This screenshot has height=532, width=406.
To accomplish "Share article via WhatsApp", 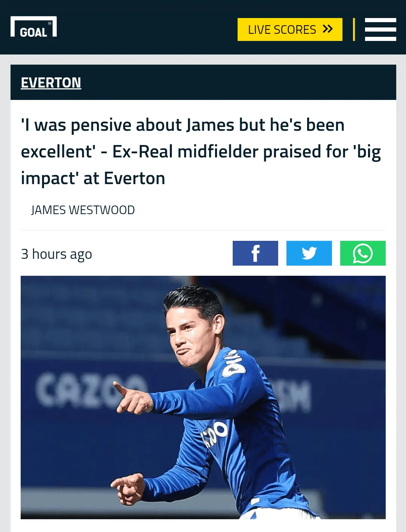I will 363,253.
